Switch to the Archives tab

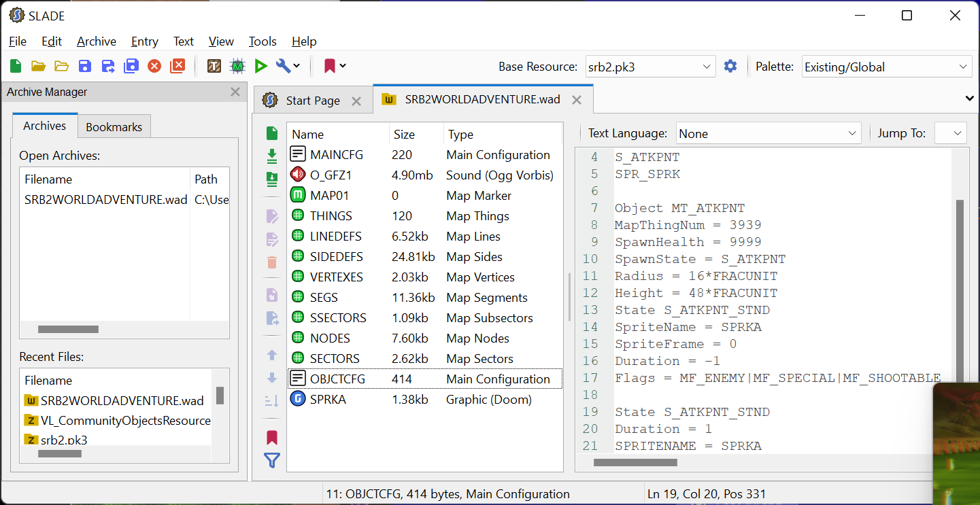[x=45, y=126]
